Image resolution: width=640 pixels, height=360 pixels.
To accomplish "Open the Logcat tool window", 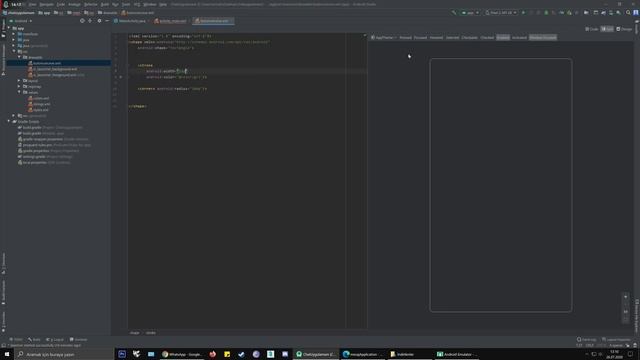I will (55, 340).
